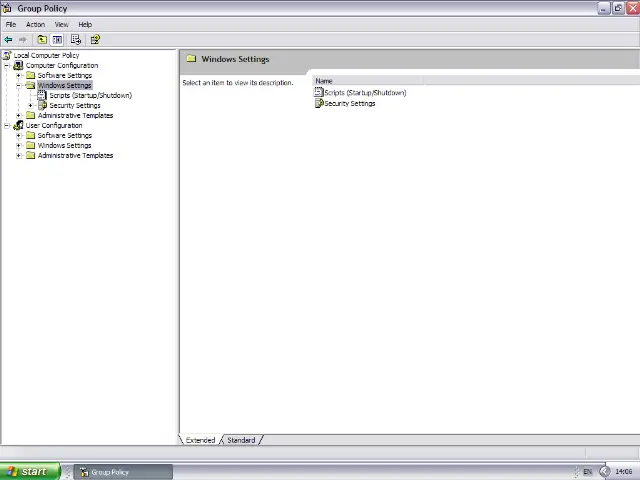Image resolution: width=640 pixels, height=480 pixels.
Task: Select the Computer Configuration label
Action: [x=62, y=65]
